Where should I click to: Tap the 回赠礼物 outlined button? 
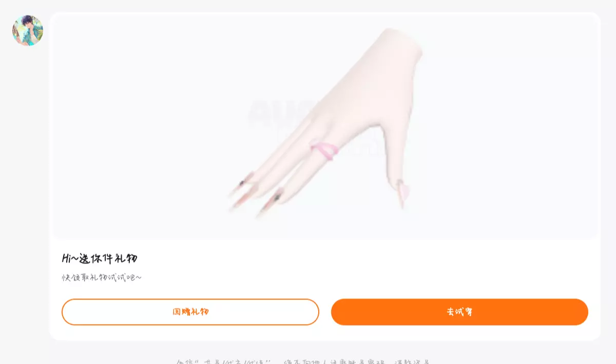190,312
